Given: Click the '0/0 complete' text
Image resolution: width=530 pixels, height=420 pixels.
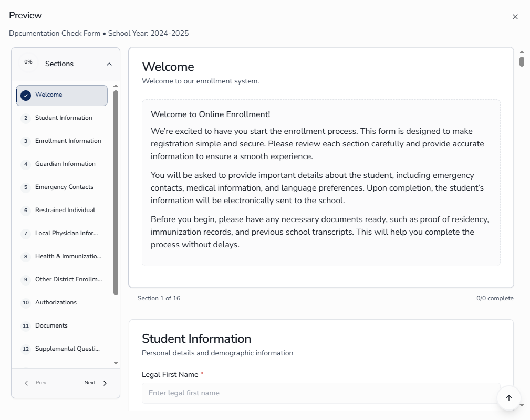Looking at the screenshot, I should [495, 298].
